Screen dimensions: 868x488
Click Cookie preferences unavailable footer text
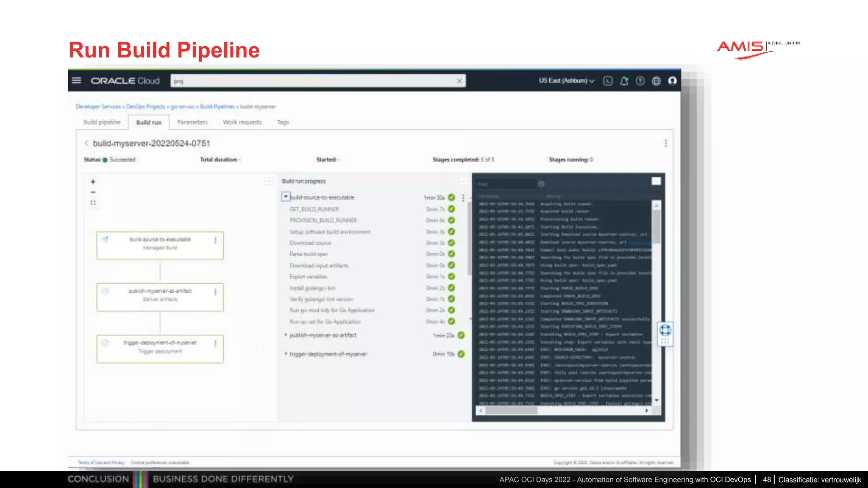160,463
